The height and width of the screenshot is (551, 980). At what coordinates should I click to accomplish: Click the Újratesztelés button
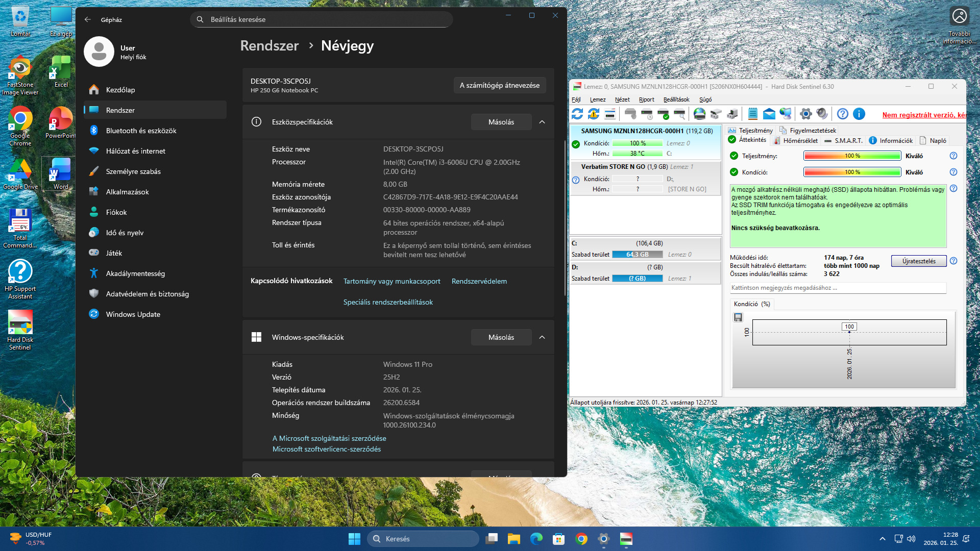[919, 261]
